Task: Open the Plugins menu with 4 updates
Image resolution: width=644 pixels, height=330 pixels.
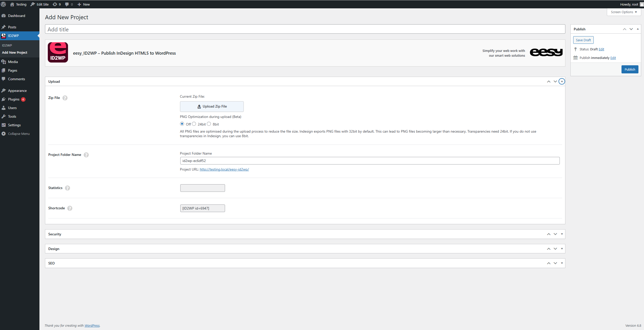Action: coord(20,99)
